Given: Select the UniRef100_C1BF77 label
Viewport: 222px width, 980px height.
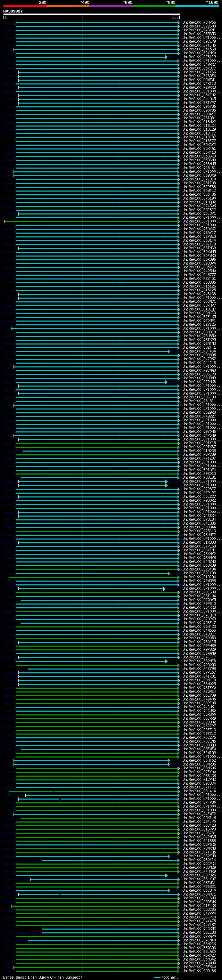Looking at the screenshot, I should 199,141.
